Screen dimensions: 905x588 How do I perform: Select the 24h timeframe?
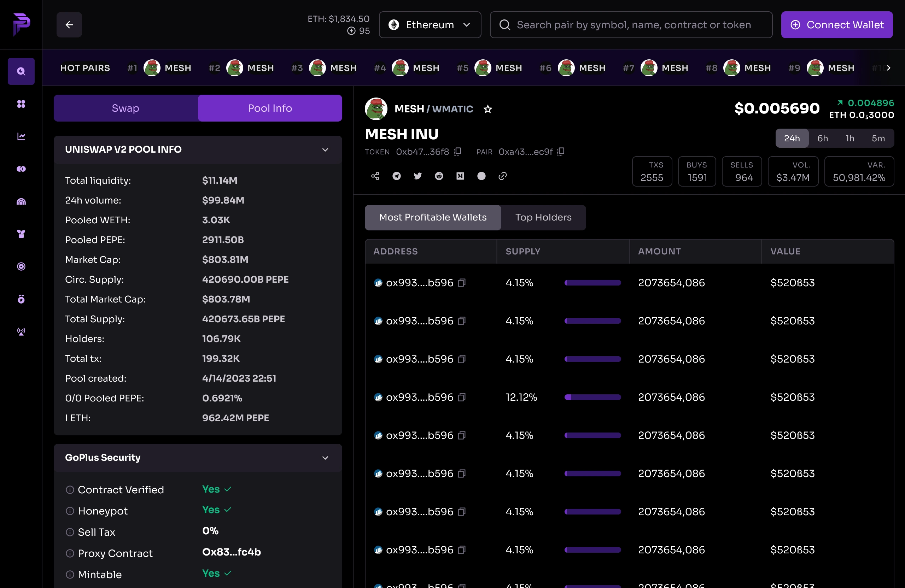click(792, 139)
